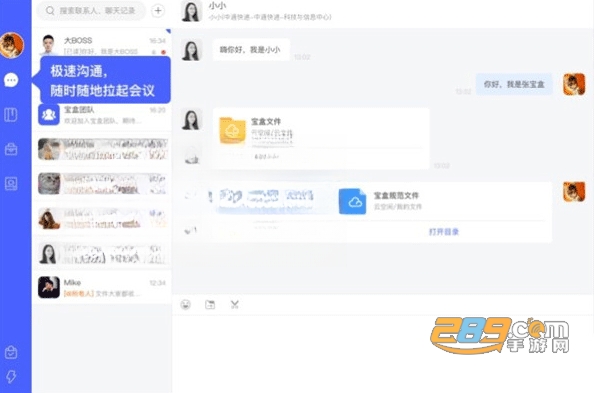The width and height of the screenshot is (594, 393).
Task: Click the plus button beside the search box
Action: 158,11
